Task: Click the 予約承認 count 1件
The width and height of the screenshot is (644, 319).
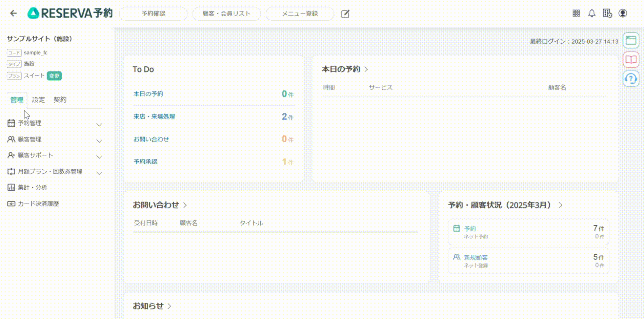Action: [x=287, y=162]
